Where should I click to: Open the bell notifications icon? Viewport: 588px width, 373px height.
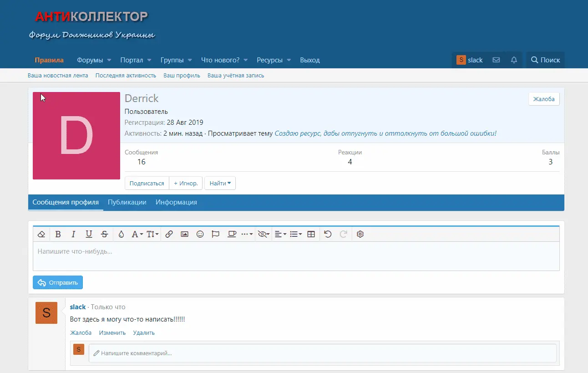click(x=514, y=60)
